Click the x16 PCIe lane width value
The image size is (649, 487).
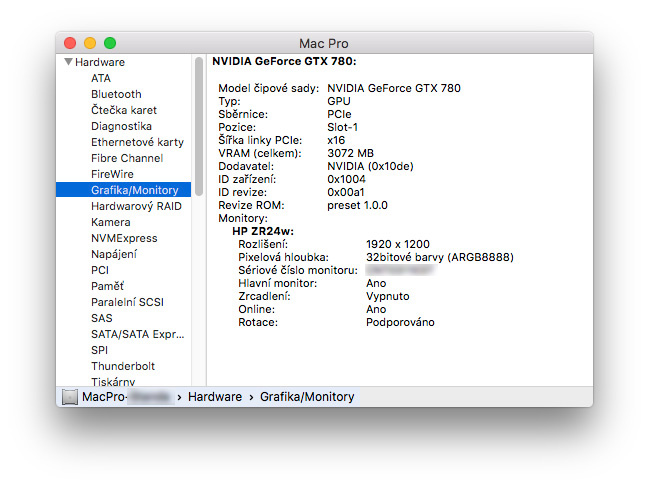pos(336,140)
